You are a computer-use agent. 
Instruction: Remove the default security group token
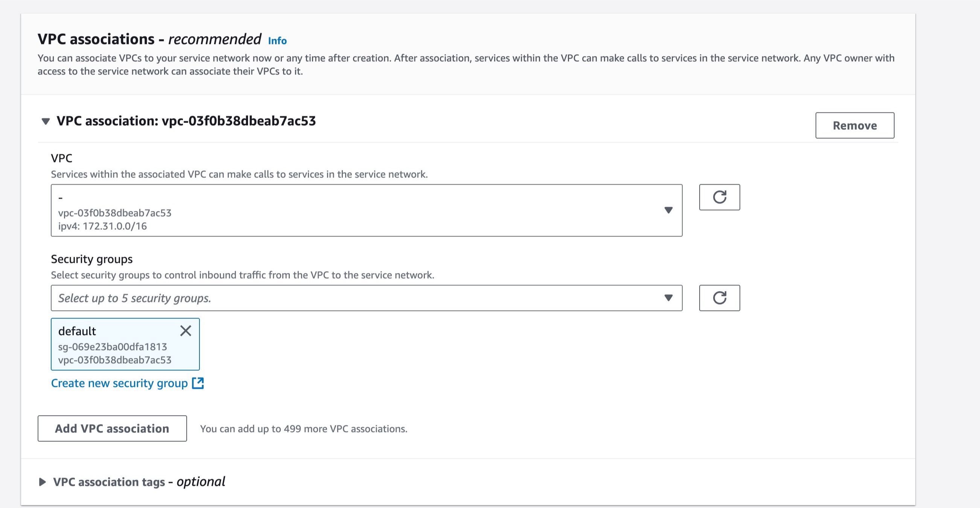pyautogui.click(x=186, y=331)
